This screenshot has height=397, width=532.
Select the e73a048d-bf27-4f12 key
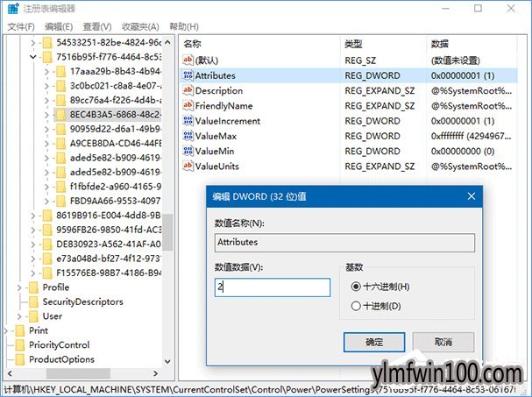[x=109, y=259]
